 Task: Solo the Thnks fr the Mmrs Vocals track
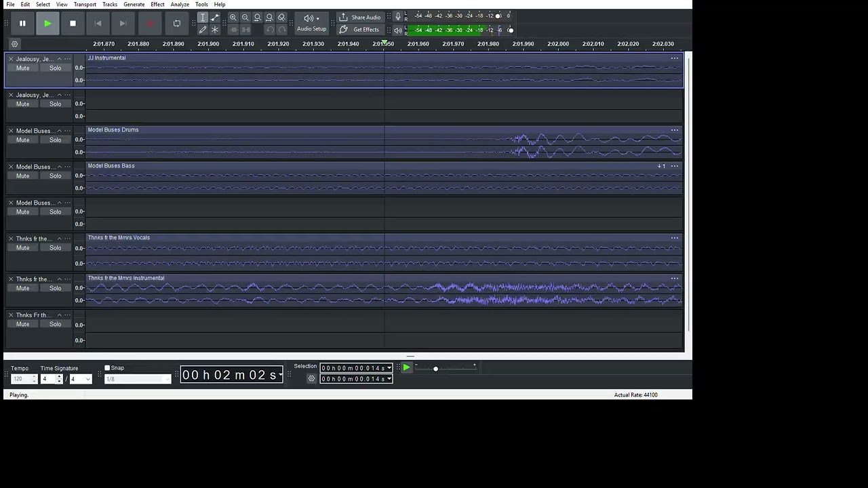pyautogui.click(x=55, y=247)
